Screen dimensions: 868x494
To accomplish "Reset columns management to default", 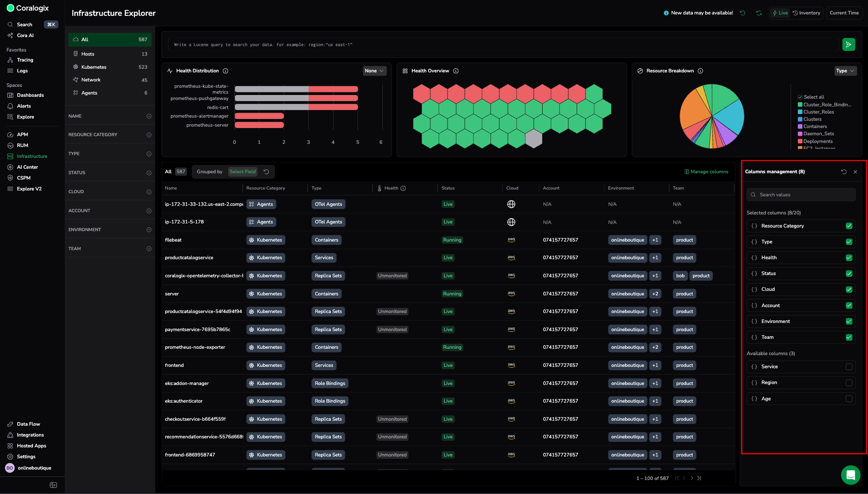I will [x=844, y=172].
